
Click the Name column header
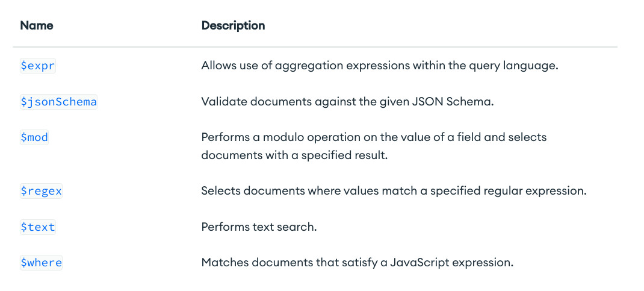[x=37, y=25]
